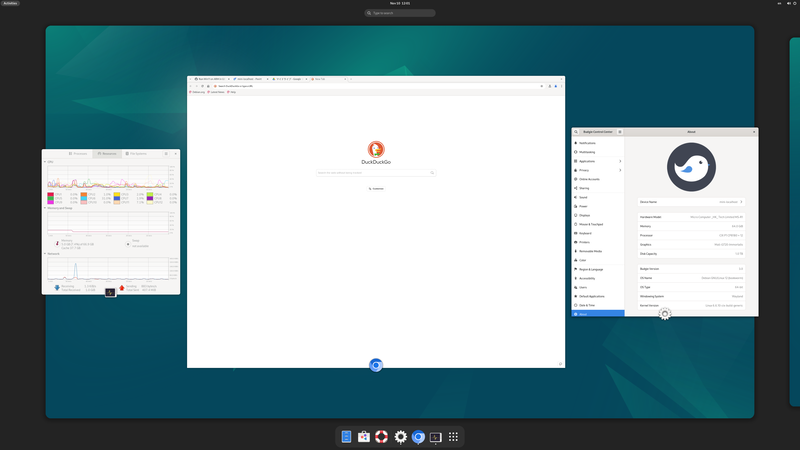Pick CPU9 magenta color swatch
The width and height of the screenshot is (800, 450).
[x=51, y=203]
